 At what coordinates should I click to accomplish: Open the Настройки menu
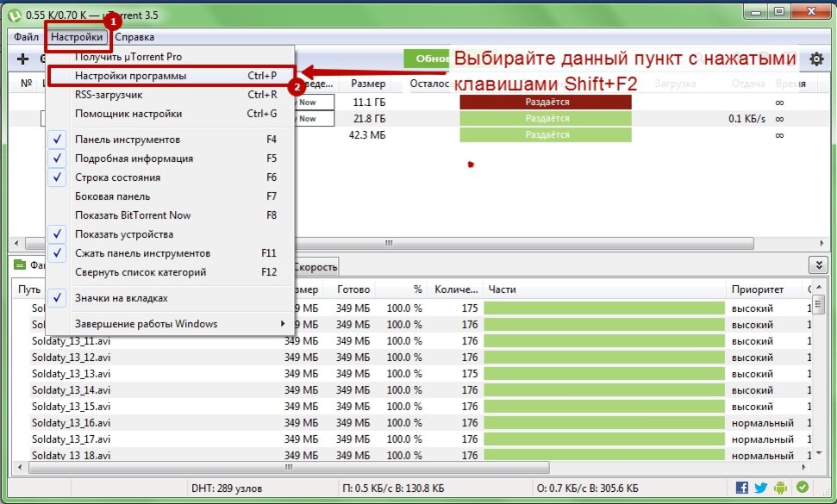(77, 37)
